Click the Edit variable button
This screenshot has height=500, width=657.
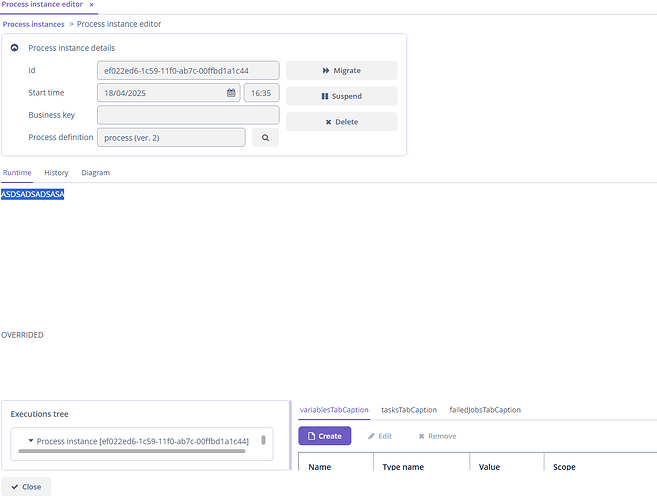pyautogui.click(x=380, y=436)
